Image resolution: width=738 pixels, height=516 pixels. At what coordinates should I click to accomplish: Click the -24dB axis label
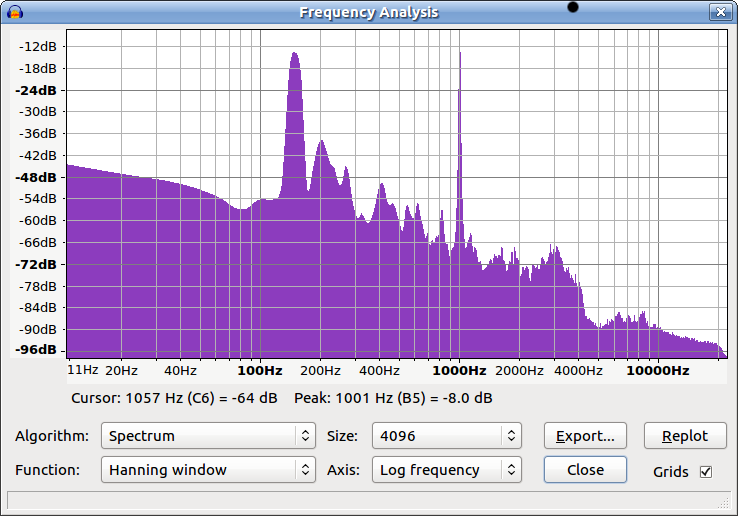tap(36, 90)
